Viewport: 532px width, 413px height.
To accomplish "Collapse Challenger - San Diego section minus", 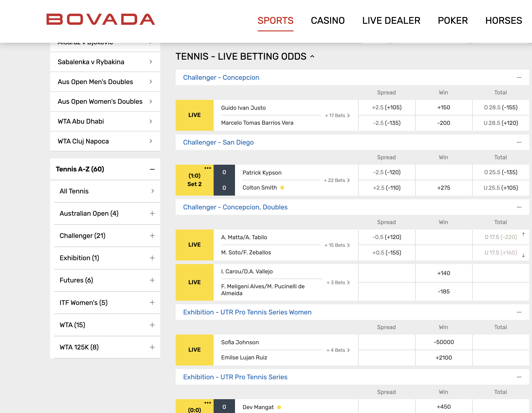I will pyautogui.click(x=519, y=142).
